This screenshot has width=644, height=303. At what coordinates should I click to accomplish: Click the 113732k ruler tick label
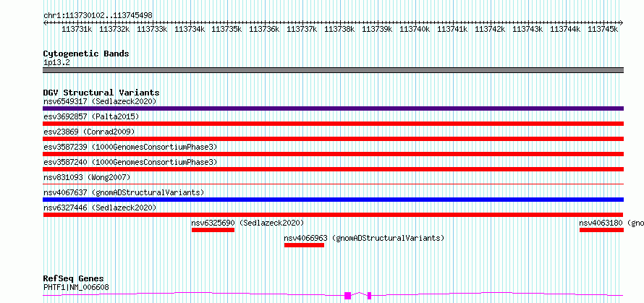pos(114,29)
